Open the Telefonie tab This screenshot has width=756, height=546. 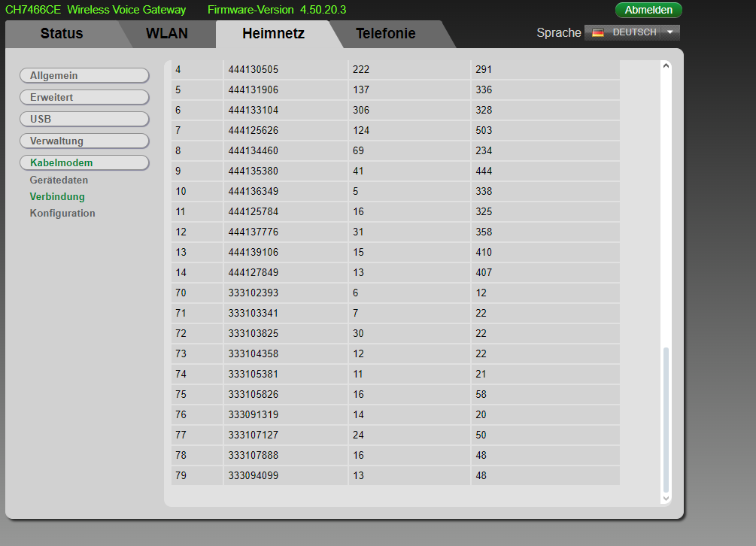pos(386,33)
